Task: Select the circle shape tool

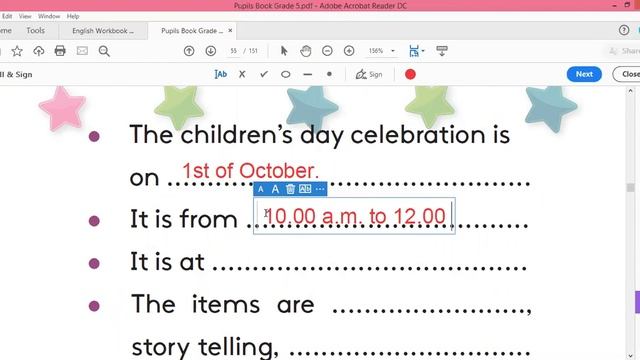Action: tap(286, 74)
